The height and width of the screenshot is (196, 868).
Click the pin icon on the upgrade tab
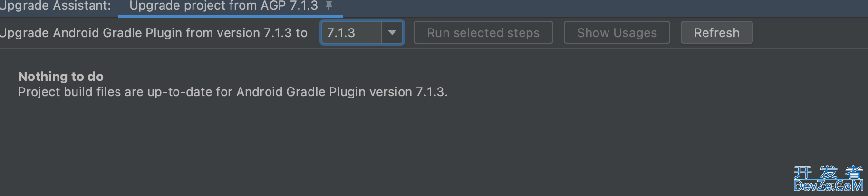[328, 6]
